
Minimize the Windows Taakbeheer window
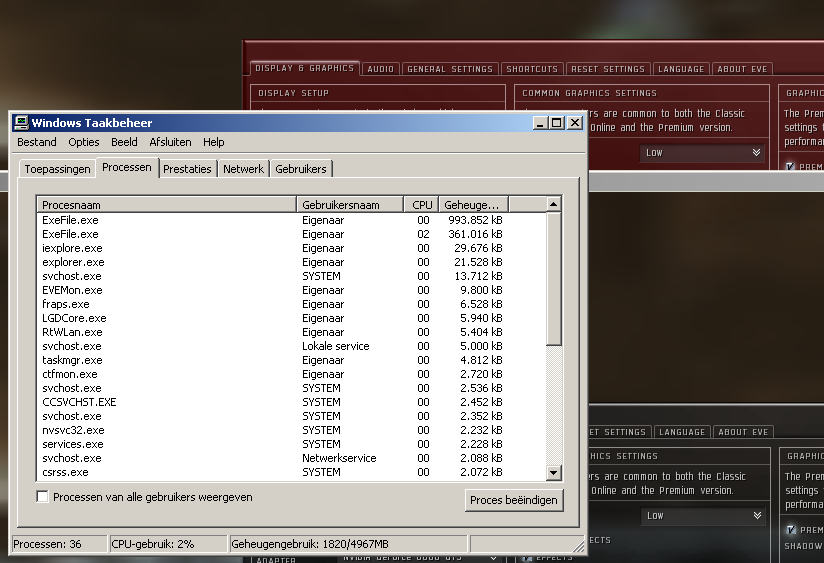coord(540,123)
